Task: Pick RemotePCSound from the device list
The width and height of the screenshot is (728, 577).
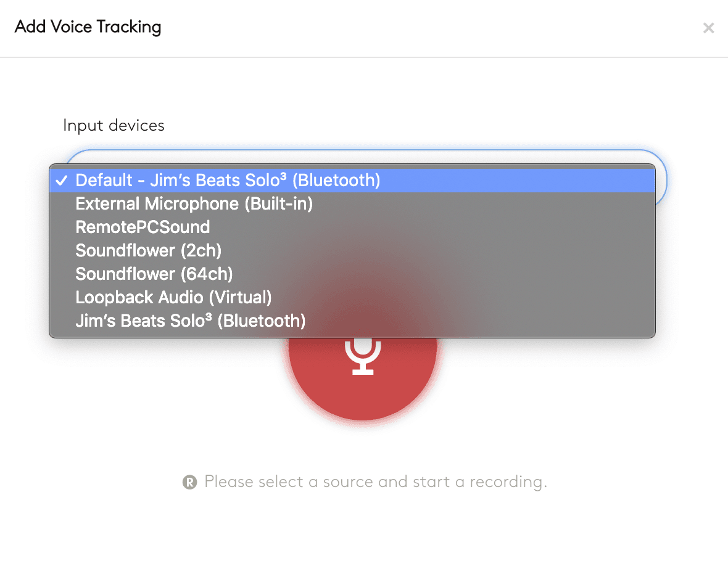Action: coord(143,227)
